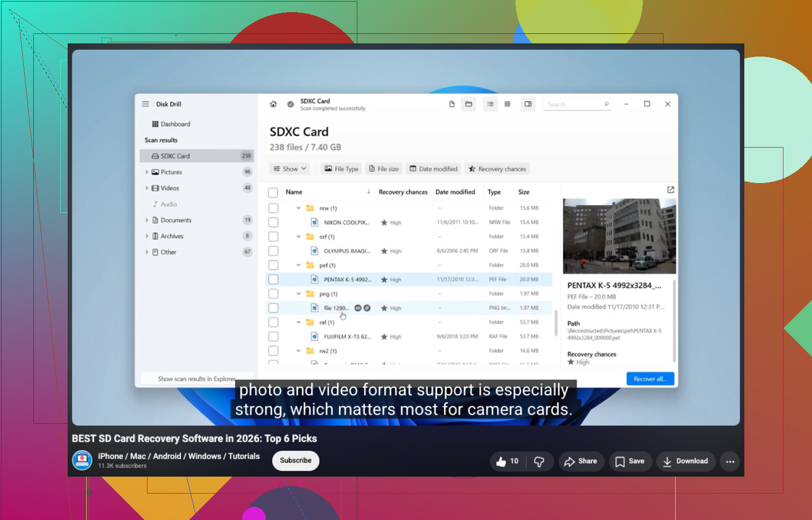Go to the home icon in toolbar
Image resolution: width=812 pixels, height=520 pixels.
pyautogui.click(x=273, y=104)
